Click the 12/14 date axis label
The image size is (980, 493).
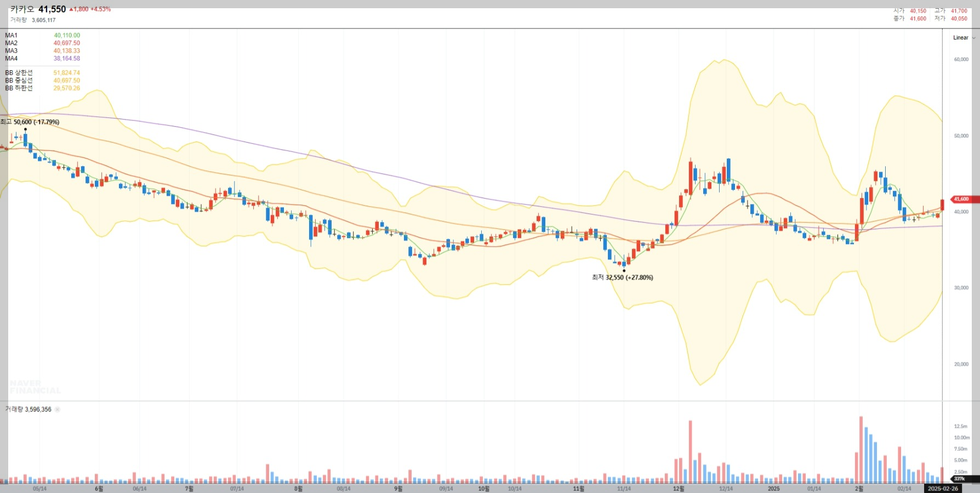tap(726, 489)
